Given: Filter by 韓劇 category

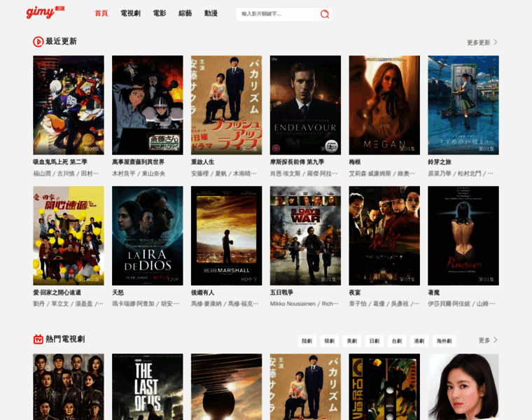Looking at the screenshot, I should [330, 341].
